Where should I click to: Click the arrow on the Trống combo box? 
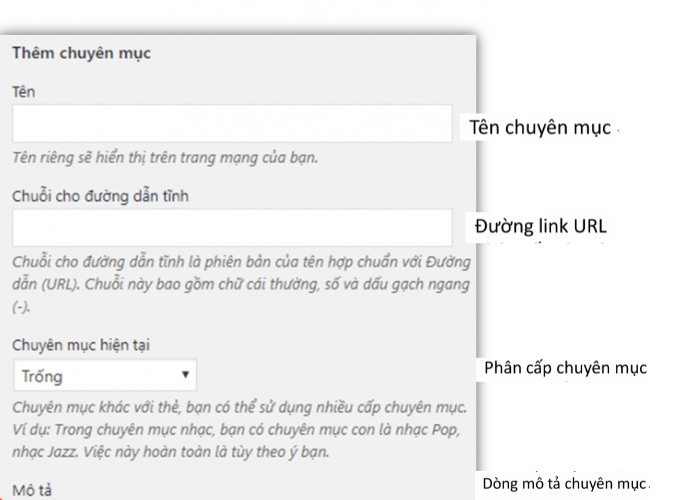pyautogui.click(x=185, y=376)
